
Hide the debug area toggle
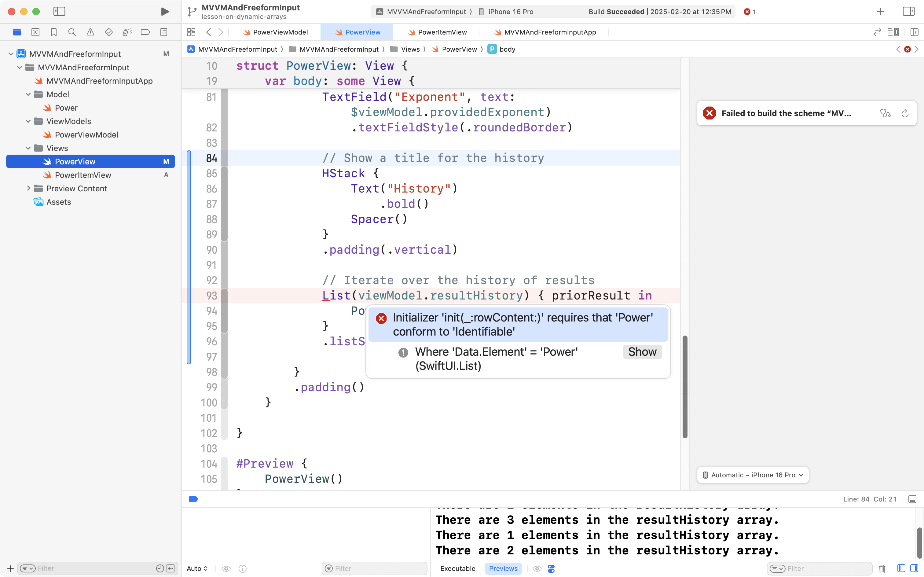[912, 499]
